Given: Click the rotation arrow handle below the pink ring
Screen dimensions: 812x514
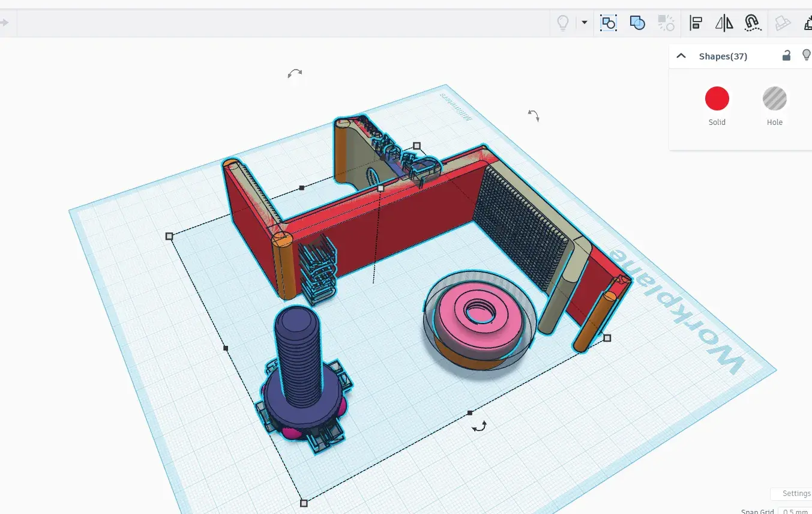Looking at the screenshot, I should tap(479, 426).
